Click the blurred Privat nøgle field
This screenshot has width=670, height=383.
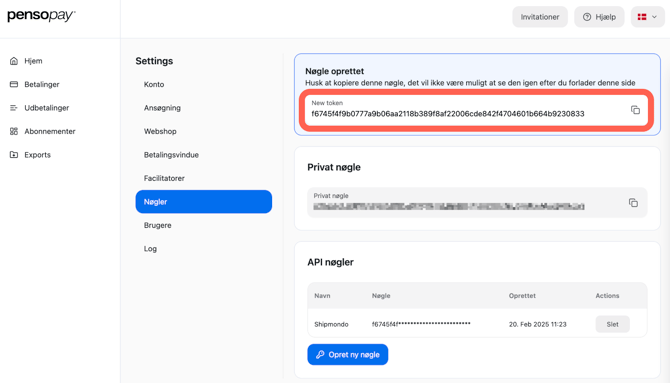[477, 203]
